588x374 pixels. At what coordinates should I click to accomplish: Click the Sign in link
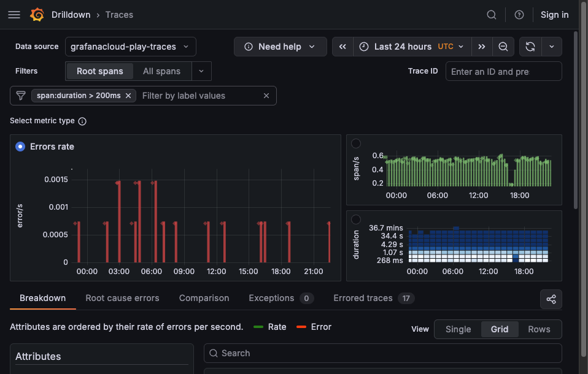coord(554,15)
